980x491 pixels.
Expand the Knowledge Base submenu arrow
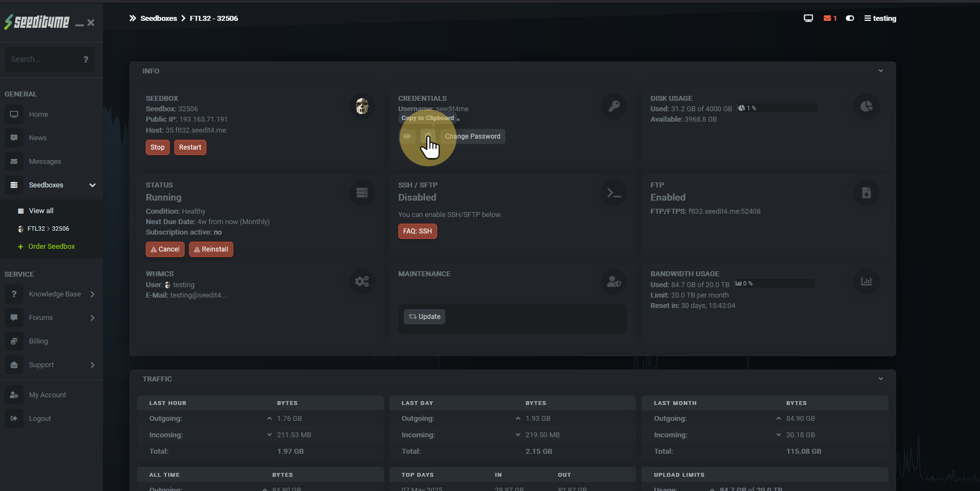(x=93, y=294)
